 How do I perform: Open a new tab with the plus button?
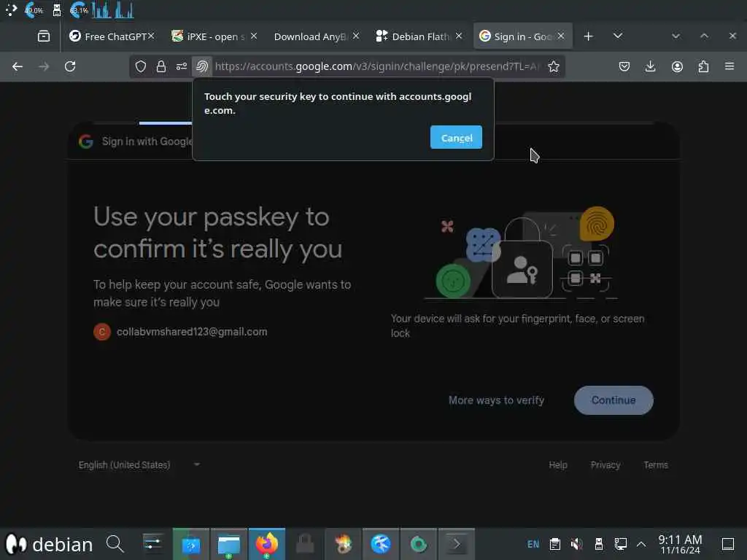(x=589, y=36)
